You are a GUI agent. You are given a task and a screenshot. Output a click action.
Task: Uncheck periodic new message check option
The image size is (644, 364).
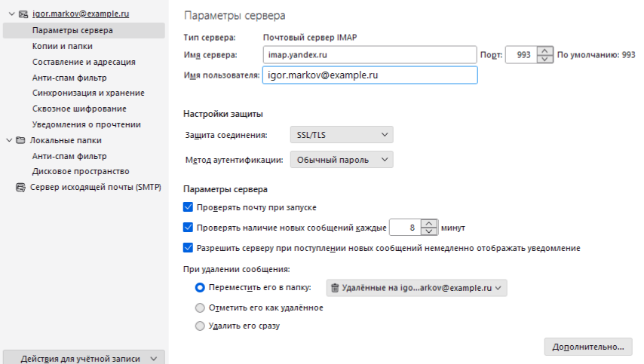click(x=189, y=227)
